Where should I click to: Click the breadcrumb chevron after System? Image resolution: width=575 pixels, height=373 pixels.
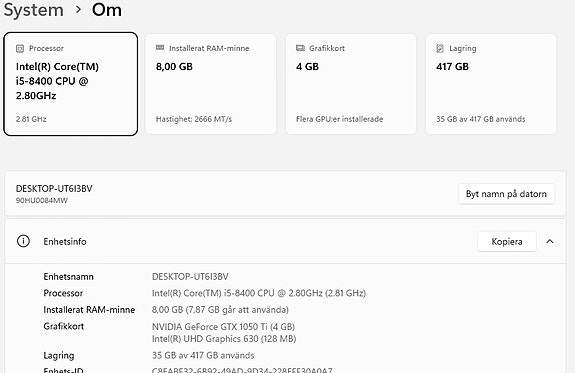[78, 9]
